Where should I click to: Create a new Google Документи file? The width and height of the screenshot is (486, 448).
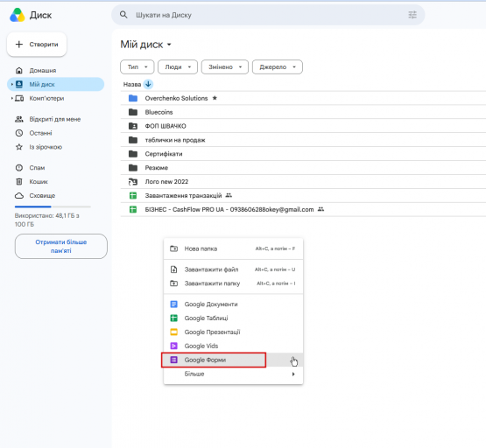pos(234,304)
